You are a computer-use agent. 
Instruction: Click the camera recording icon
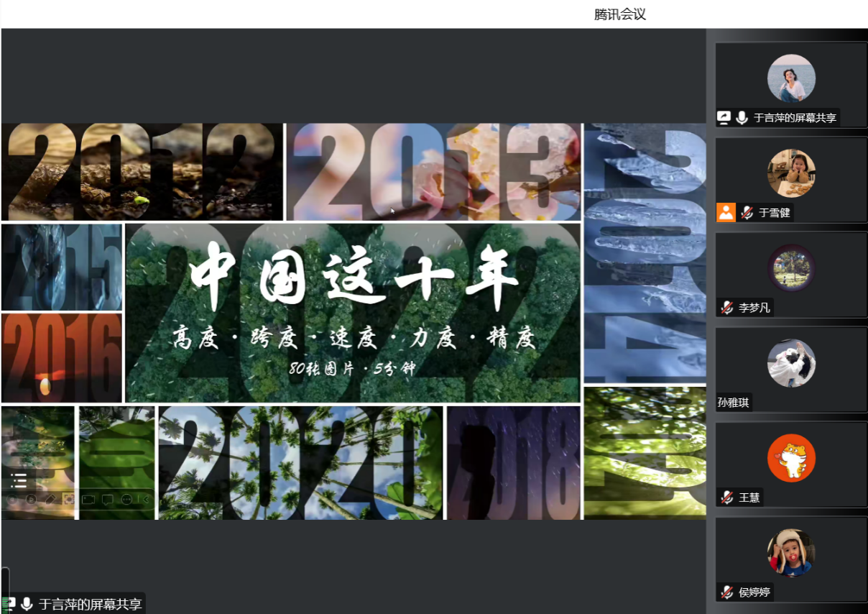[x=88, y=499]
